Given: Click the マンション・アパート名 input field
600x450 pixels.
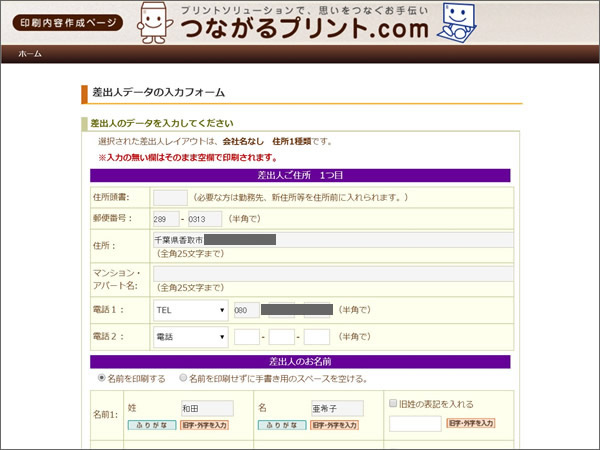Looking at the screenshot, I should pyautogui.click(x=332, y=274).
